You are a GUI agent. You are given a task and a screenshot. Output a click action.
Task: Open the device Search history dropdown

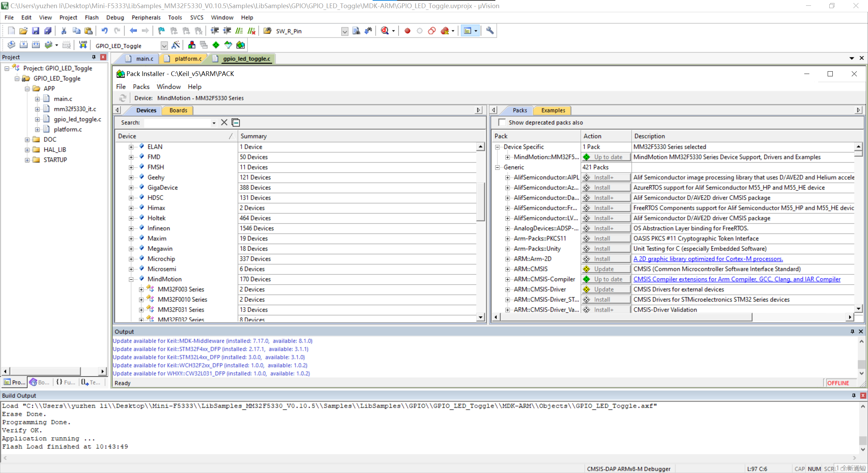(214, 123)
